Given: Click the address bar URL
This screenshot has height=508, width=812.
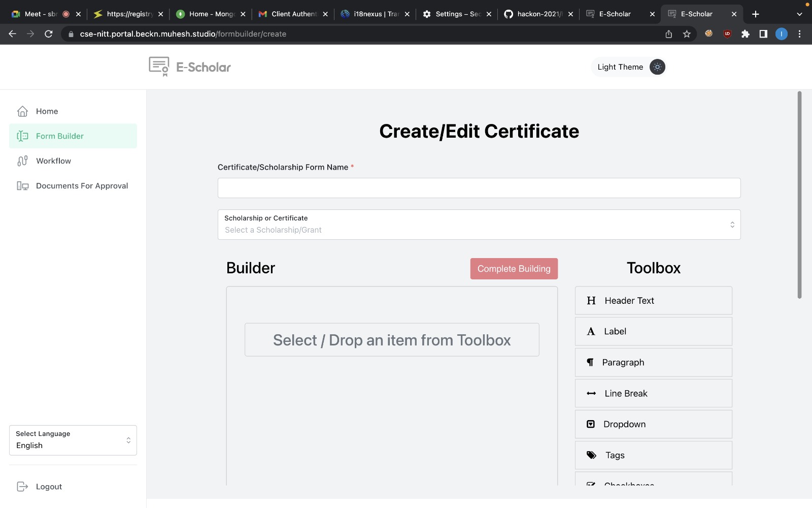Looking at the screenshot, I should tap(183, 34).
